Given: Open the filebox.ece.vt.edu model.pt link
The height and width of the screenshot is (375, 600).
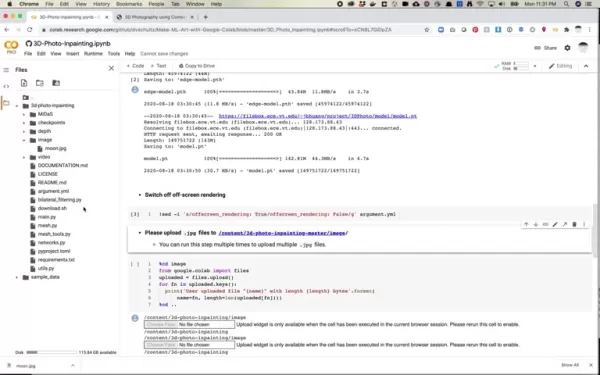Looking at the screenshot, I should pyautogui.click(x=318, y=116).
